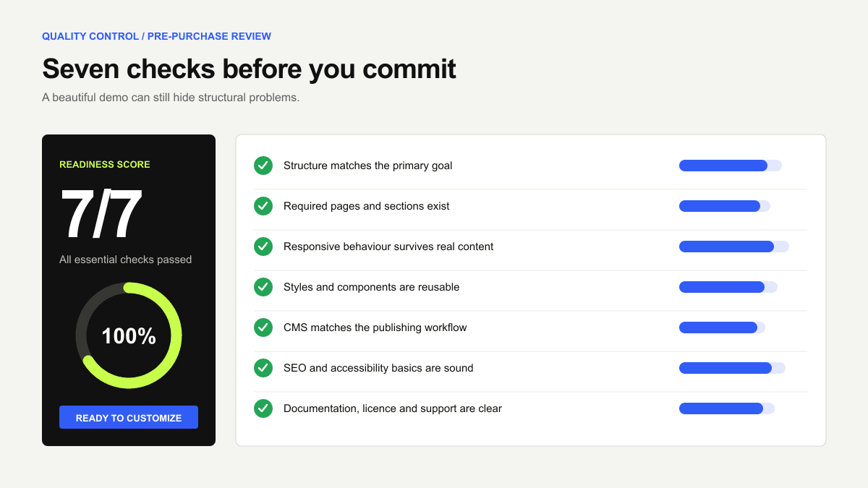Click the check icon for Documentation, licence and support
The height and width of the screenshot is (488, 868).
click(263, 408)
